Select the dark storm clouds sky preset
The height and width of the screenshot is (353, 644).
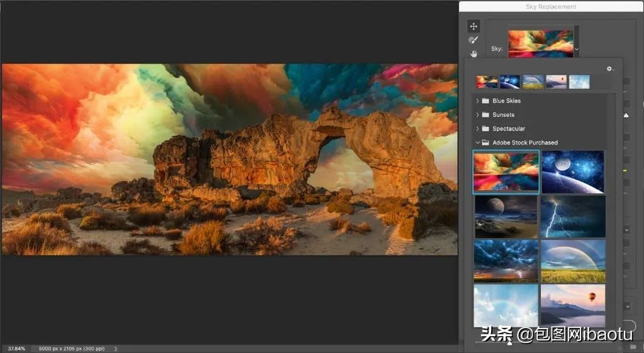[506, 261]
